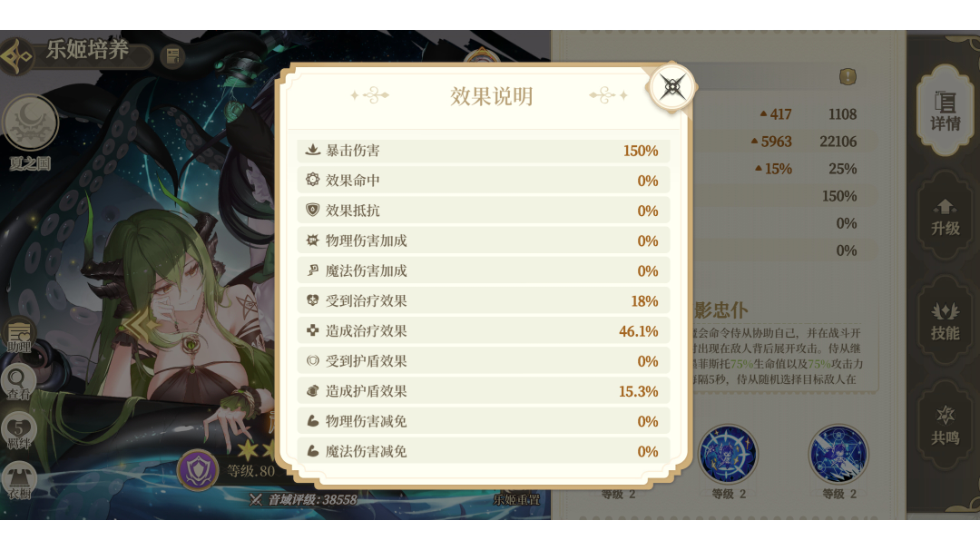Select the rightmost skill thumbnail

tap(838, 454)
